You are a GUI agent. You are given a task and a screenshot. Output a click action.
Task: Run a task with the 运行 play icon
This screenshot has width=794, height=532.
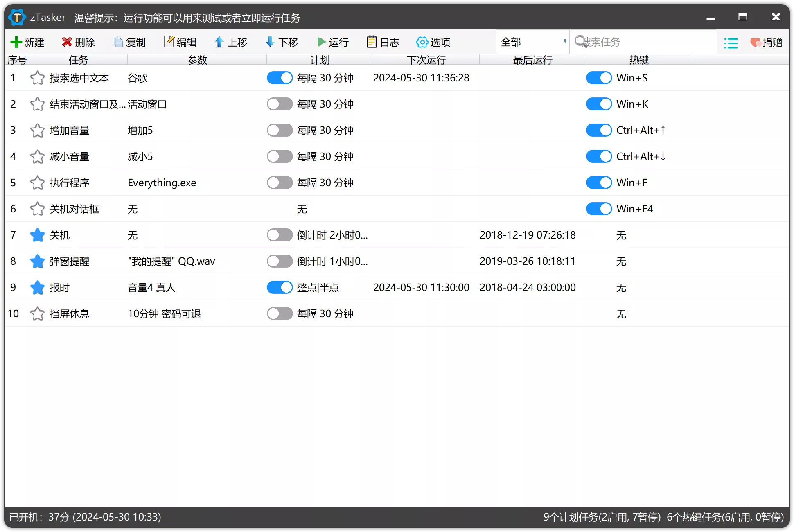click(332, 42)
